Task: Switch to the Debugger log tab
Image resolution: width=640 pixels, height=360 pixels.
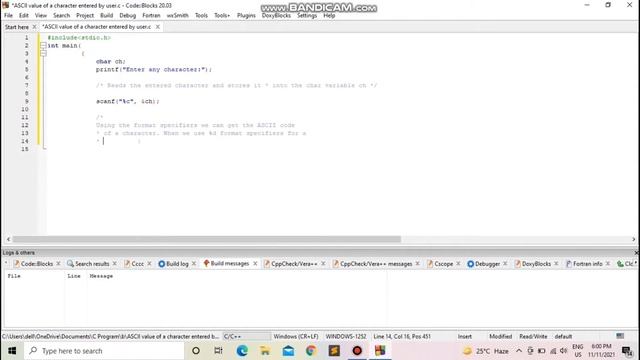Action: 484,264
